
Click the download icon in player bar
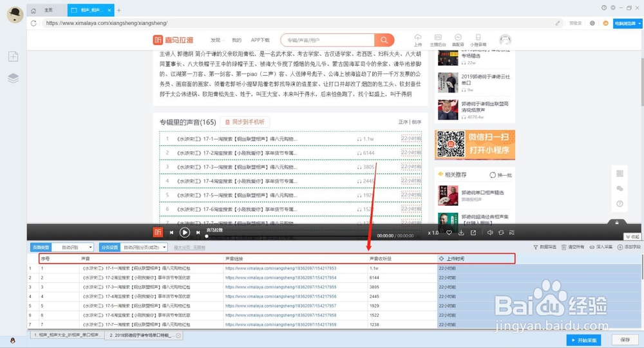click(x=461, y=233)
